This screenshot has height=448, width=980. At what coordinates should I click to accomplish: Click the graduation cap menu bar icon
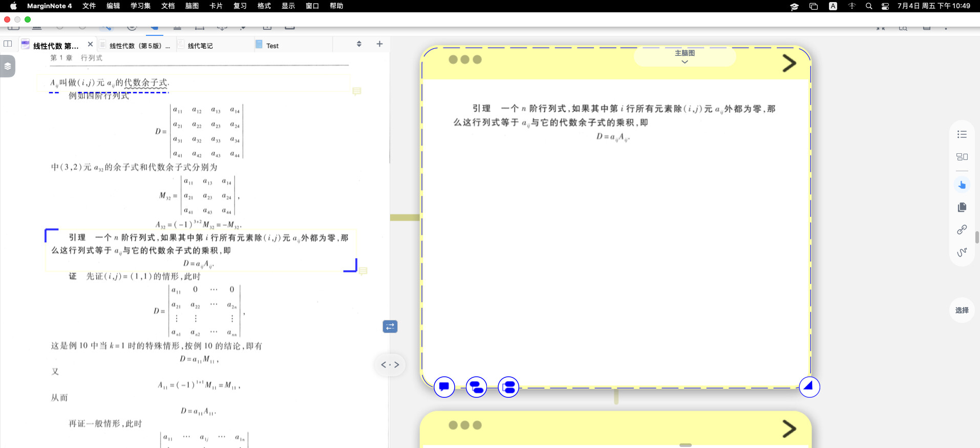[794, 6]
